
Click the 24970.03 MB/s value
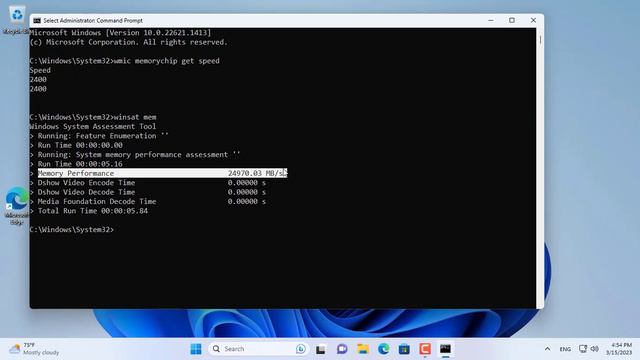coord(256,173)
